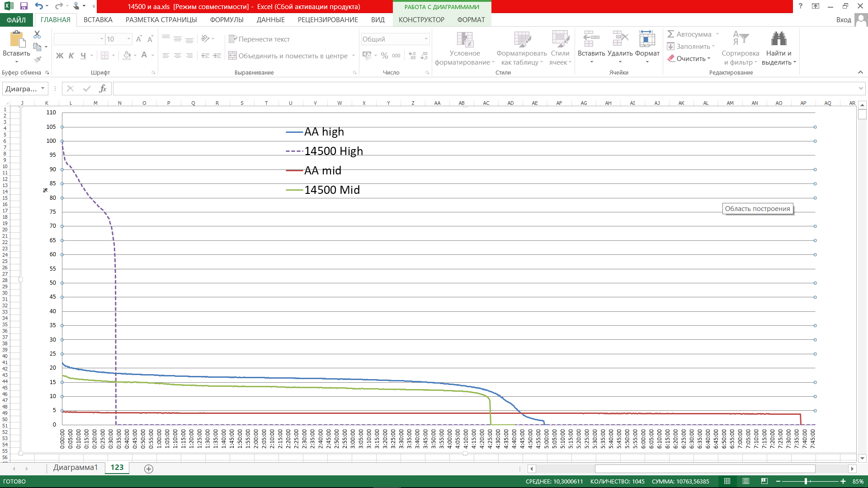
Task: Switch to the ДАННЫЕ tab
Action: tap(271, 20)
